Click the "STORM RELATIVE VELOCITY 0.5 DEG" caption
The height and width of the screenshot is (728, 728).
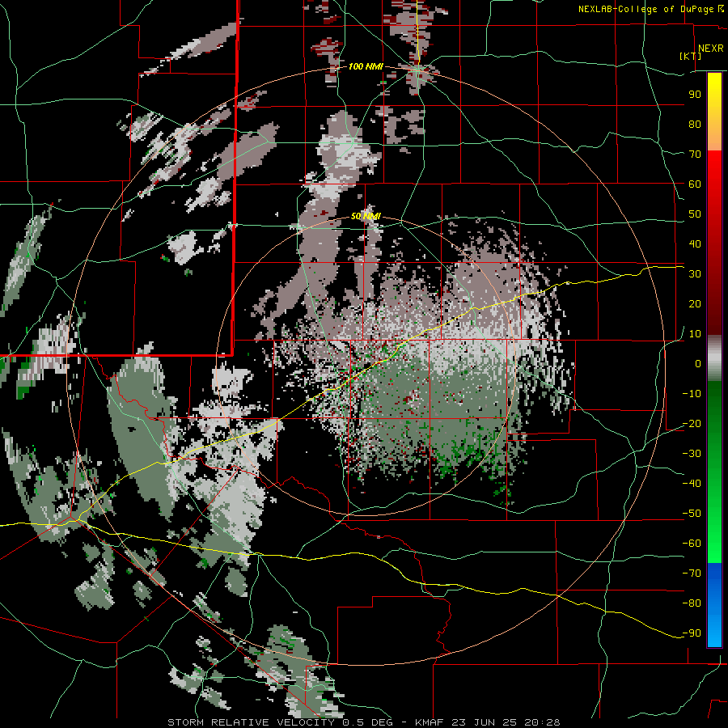pyautogui.click(x=280, y=722)
